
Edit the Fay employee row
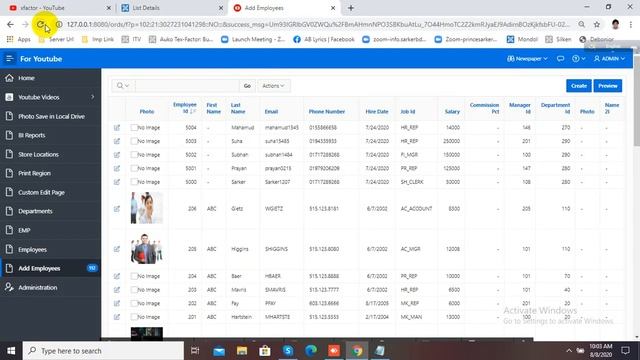tap(117, 303)
